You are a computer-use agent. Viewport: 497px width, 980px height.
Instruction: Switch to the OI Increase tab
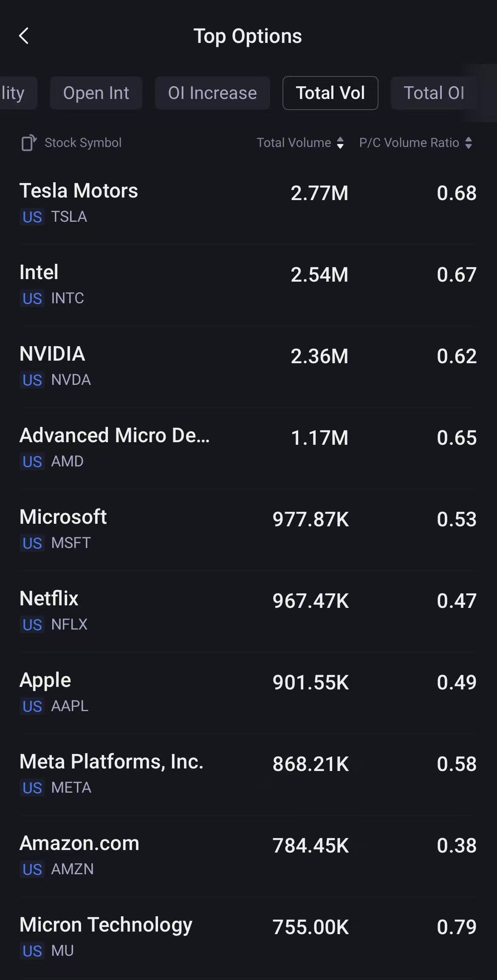pos(212,93)
